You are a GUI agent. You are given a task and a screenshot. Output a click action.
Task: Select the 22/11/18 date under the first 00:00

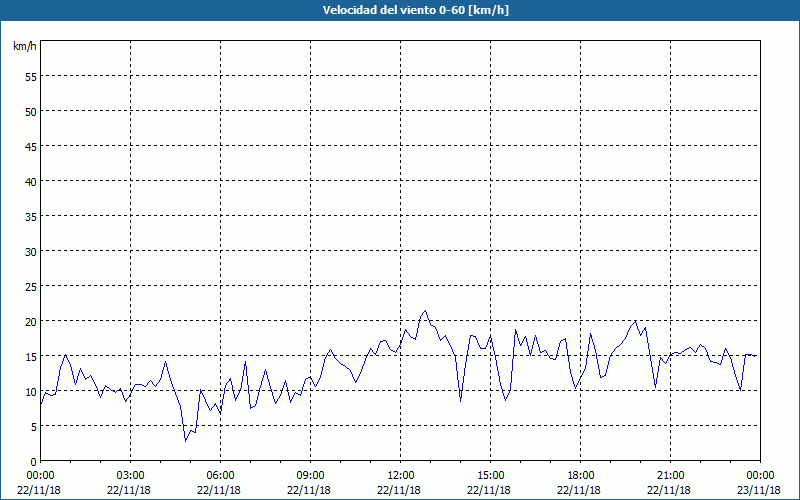click(x=39, y=490)
